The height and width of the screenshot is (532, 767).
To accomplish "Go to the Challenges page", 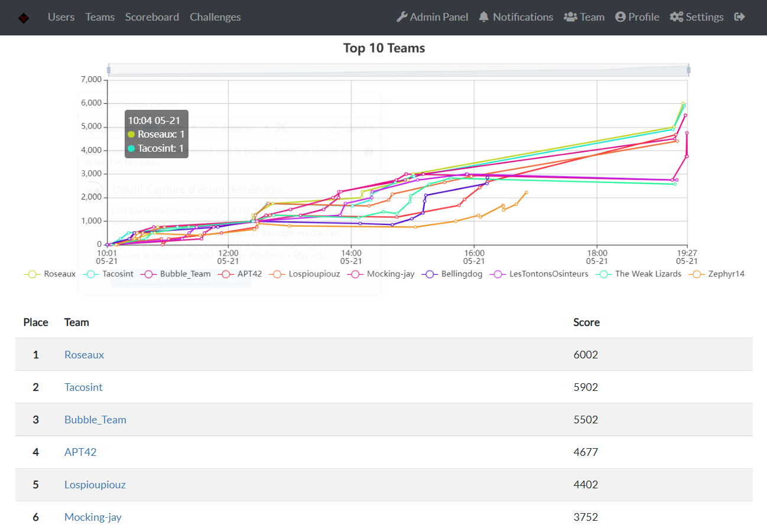I will click(215, 17).
